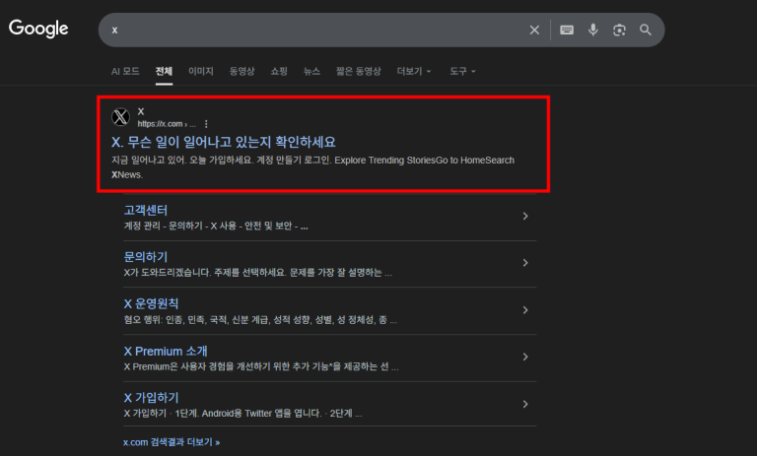This screenshot has width=757, height=456.
Task: Click the magnifier search button
Action: pyautogui.click(x=646, y=30)
